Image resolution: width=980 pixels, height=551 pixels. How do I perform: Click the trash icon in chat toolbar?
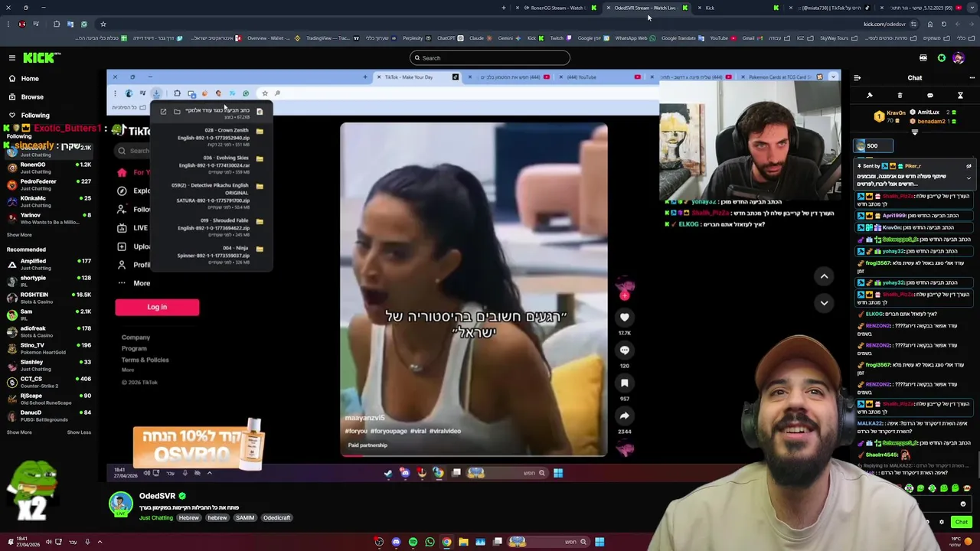coord(900,96)
